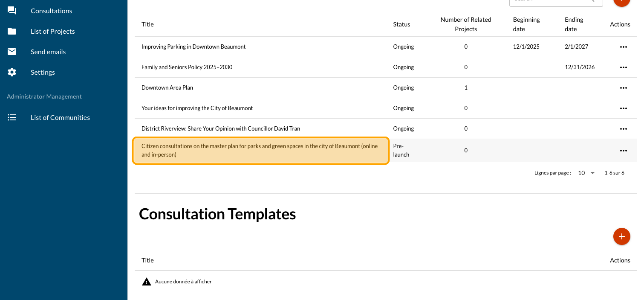The image size is (644, 300).
Task: Click the Send emails envelope icon
Action: tap(12, 52)
